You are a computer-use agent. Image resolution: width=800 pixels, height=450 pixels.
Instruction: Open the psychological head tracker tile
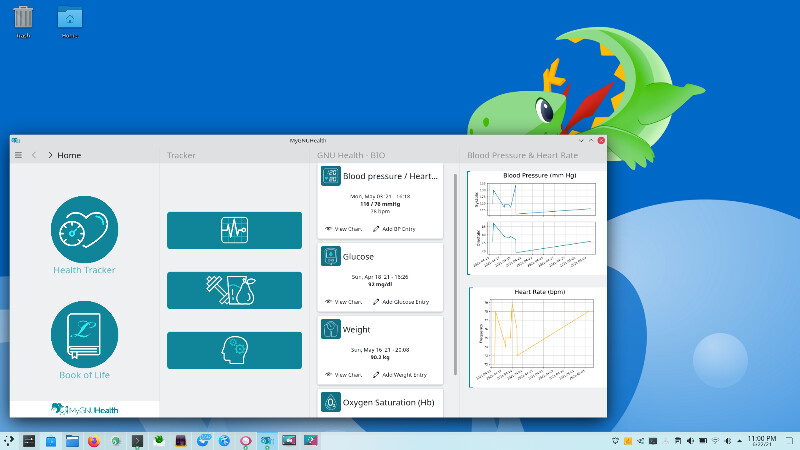coord(234,350)
